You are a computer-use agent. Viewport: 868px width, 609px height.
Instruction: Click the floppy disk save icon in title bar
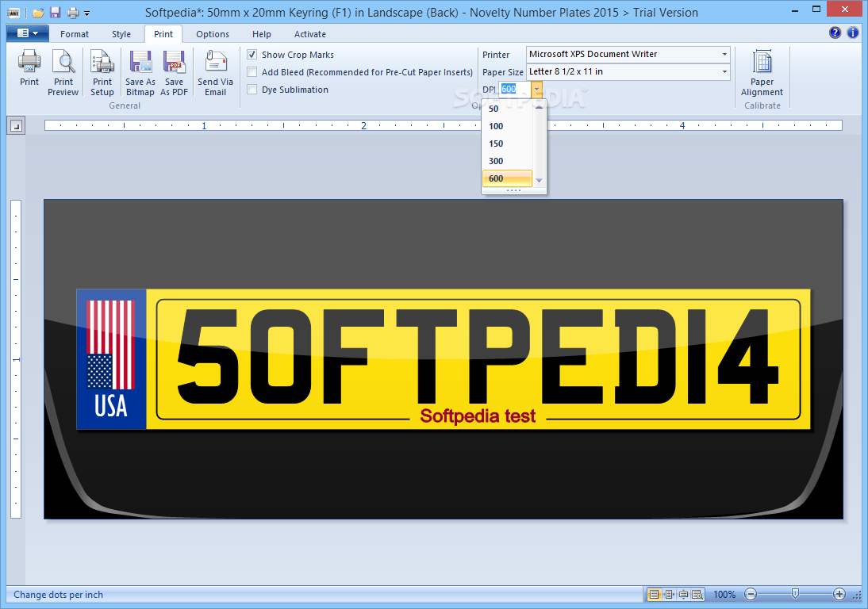[55, 12]
